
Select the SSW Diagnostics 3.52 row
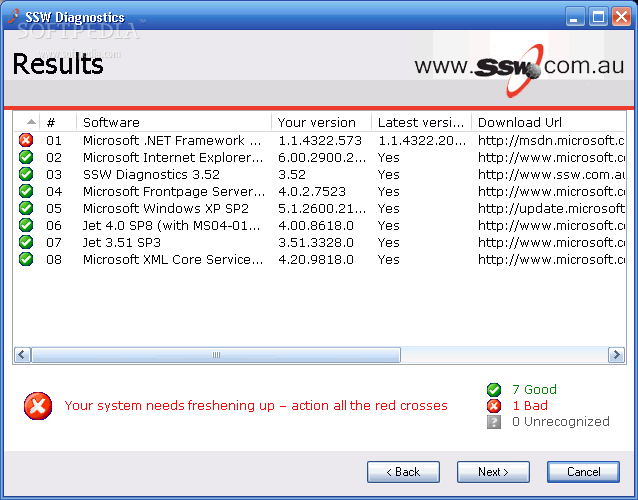point(320,175)
